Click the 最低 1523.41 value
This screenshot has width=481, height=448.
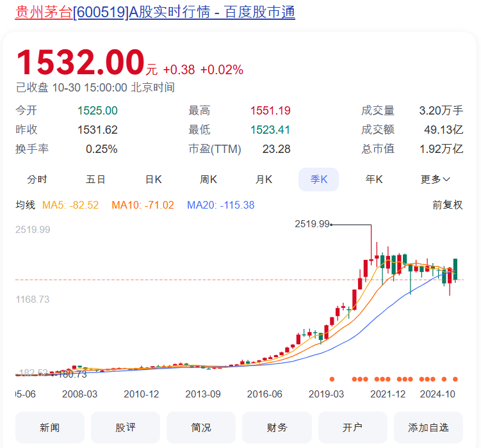(270, 130)
